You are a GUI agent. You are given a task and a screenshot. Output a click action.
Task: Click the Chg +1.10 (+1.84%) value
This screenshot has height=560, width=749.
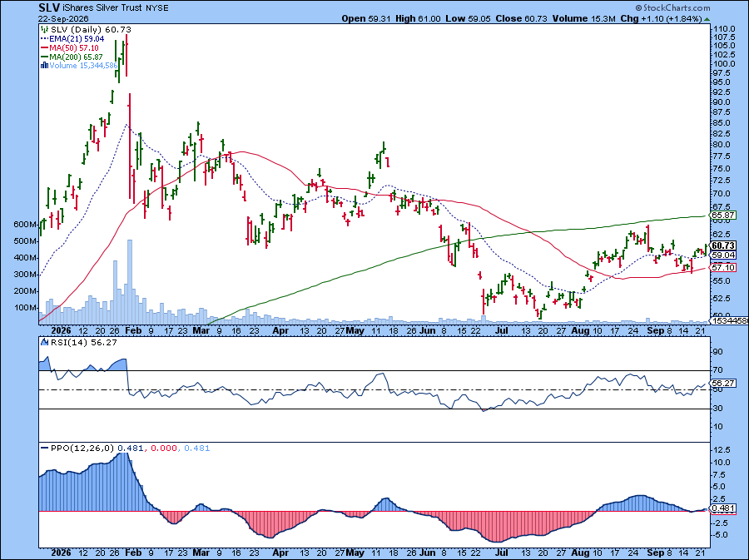click(661, 18)
